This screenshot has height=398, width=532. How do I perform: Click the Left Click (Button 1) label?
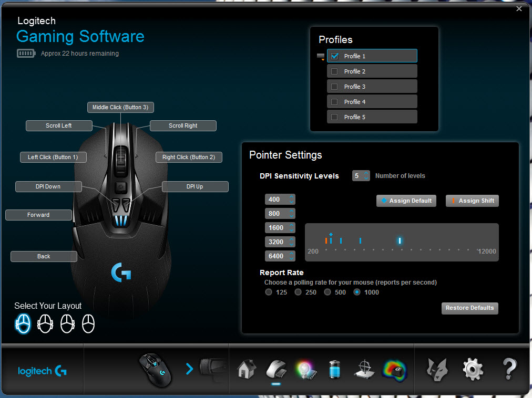(53, 158)
